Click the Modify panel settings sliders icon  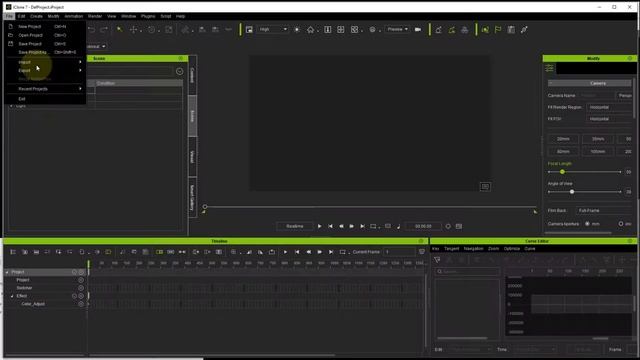pos(549,68)
